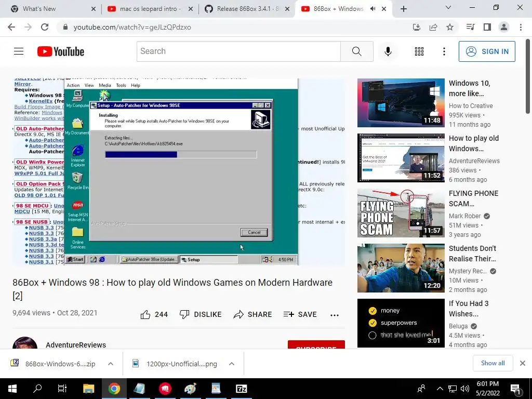This screenshot has width=532, height=399.
Task: Go to YouTube home via the logo
Action: 61,51
